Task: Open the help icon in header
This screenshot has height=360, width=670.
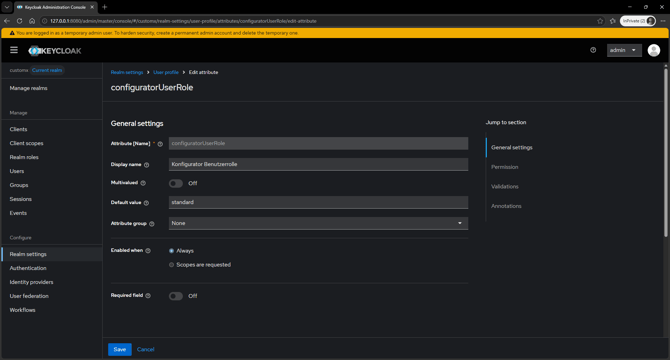Action: 593,50
